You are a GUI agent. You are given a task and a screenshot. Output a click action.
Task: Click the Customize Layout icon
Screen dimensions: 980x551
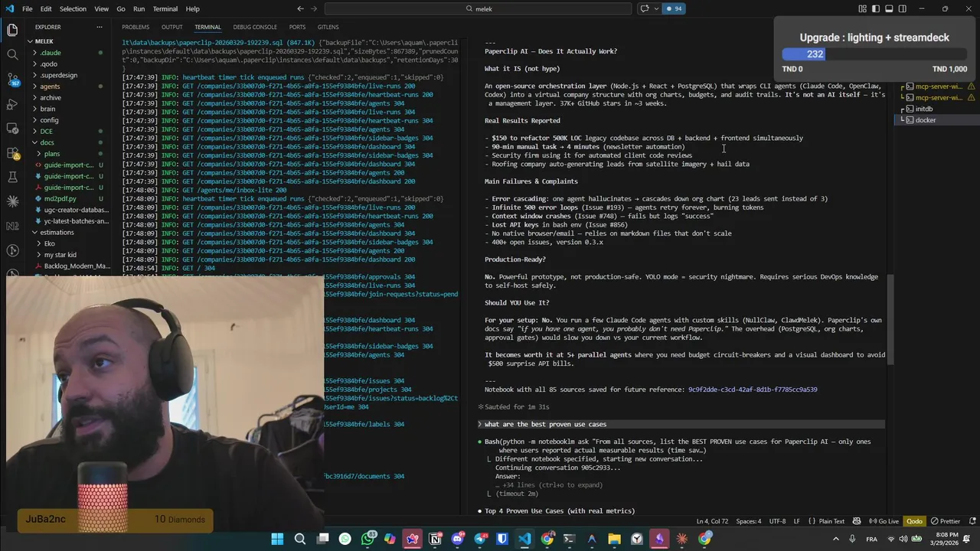(x=863, y=8)
